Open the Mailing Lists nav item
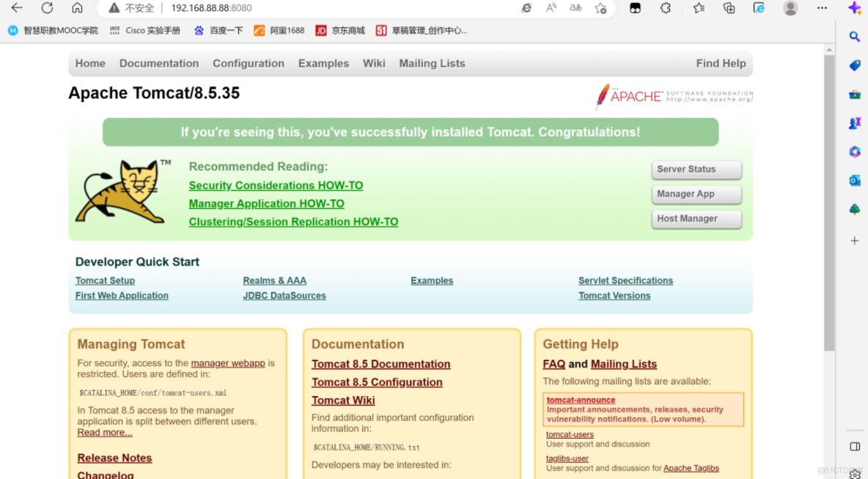Image resolution: width=868 pixels, height=479 pixels. pyautogui.click(x=432, y=63)
